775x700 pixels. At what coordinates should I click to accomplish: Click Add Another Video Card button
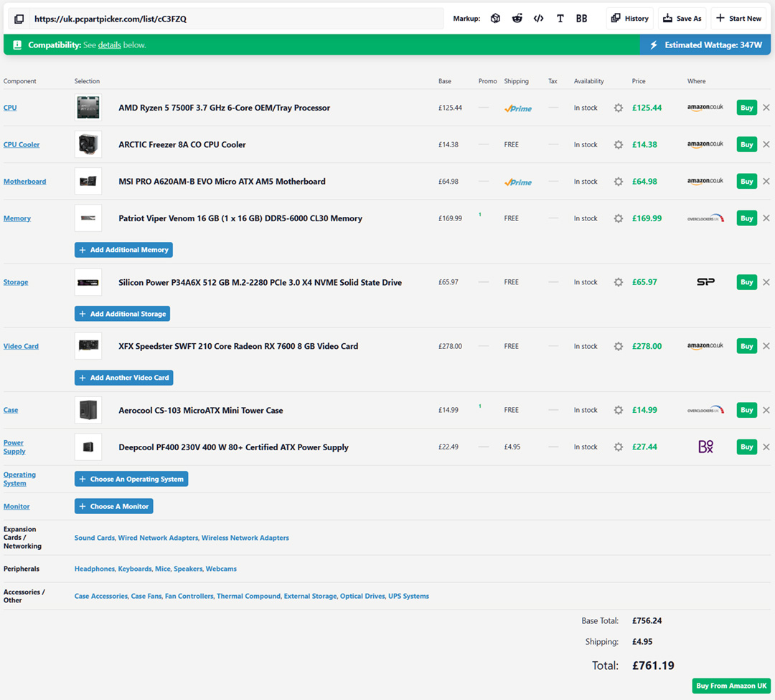[x=123, y=378]
